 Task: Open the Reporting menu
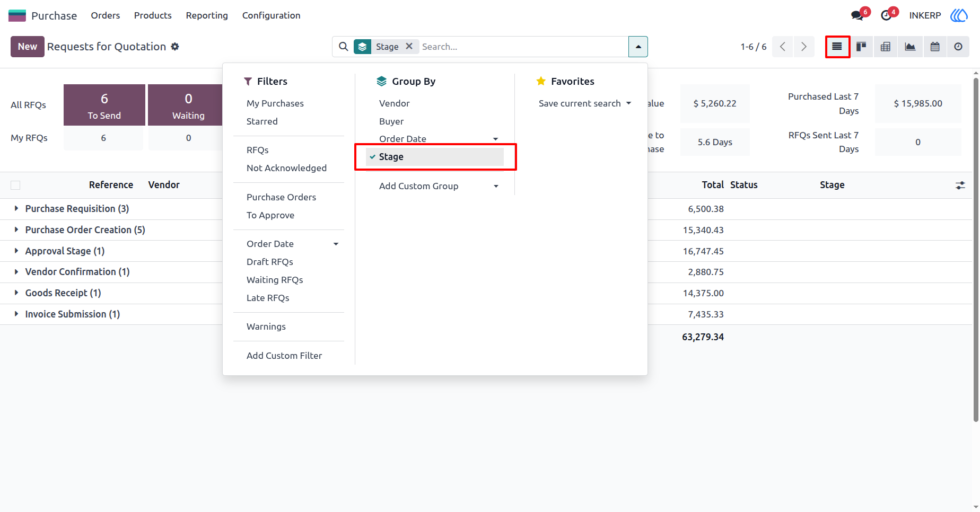(207, 15)
